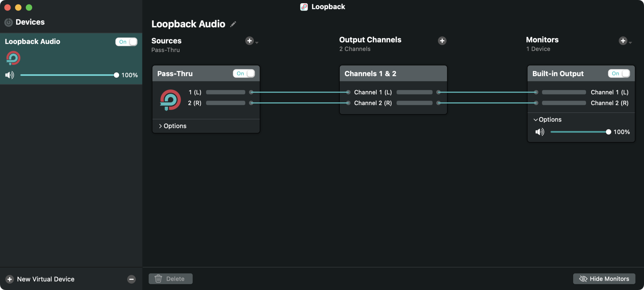Close the window with the red button
The width and height of the screenshot is (644, 290).
pos(7,7)
